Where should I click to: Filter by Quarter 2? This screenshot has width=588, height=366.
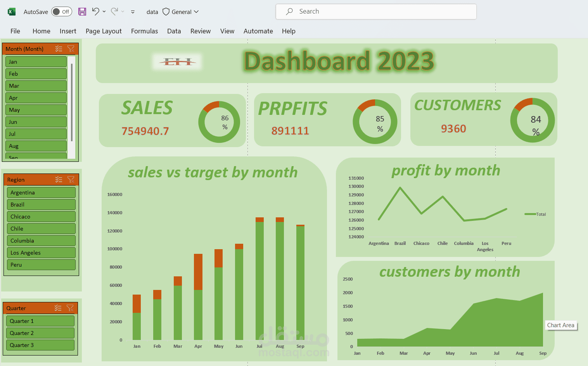(x=40, y=333)
